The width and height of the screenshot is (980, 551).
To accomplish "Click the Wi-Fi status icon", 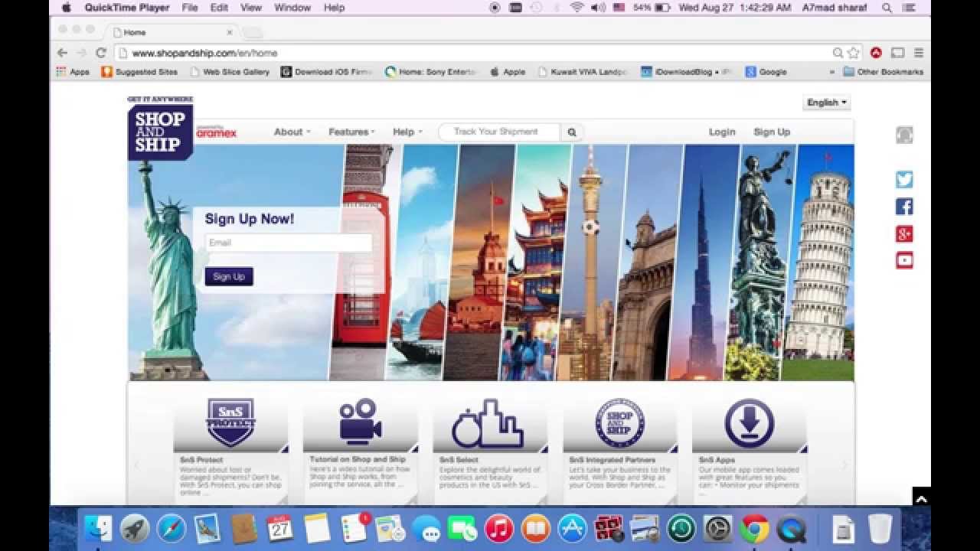I will [x=577, y=8].
